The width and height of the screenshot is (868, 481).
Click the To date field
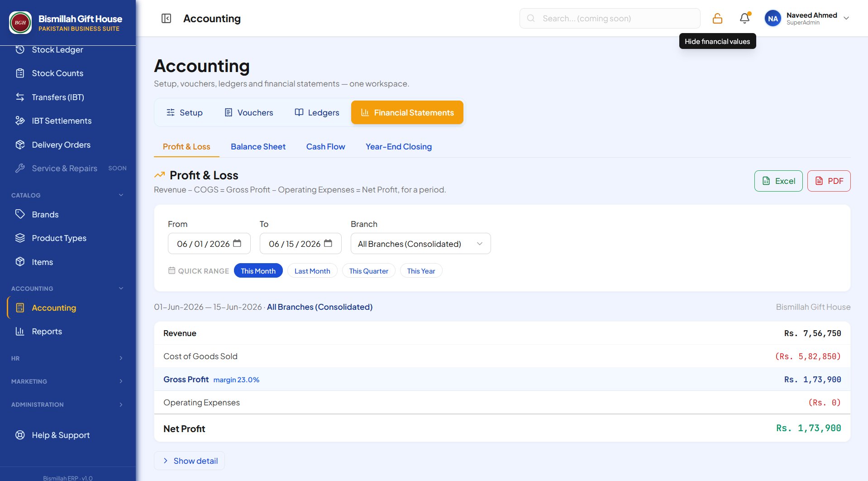pos(300,244)
